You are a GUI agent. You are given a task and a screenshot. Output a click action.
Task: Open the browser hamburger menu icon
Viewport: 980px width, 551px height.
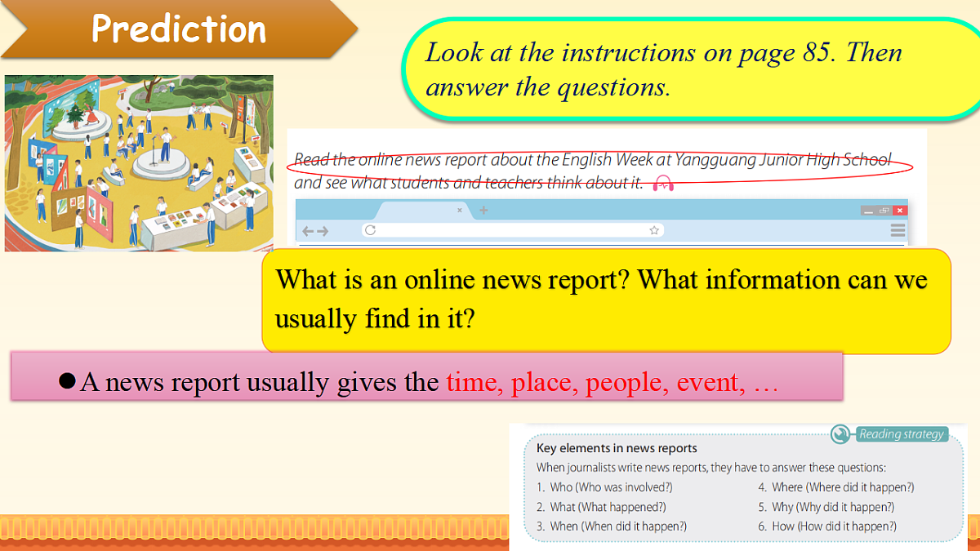point(898,231)
